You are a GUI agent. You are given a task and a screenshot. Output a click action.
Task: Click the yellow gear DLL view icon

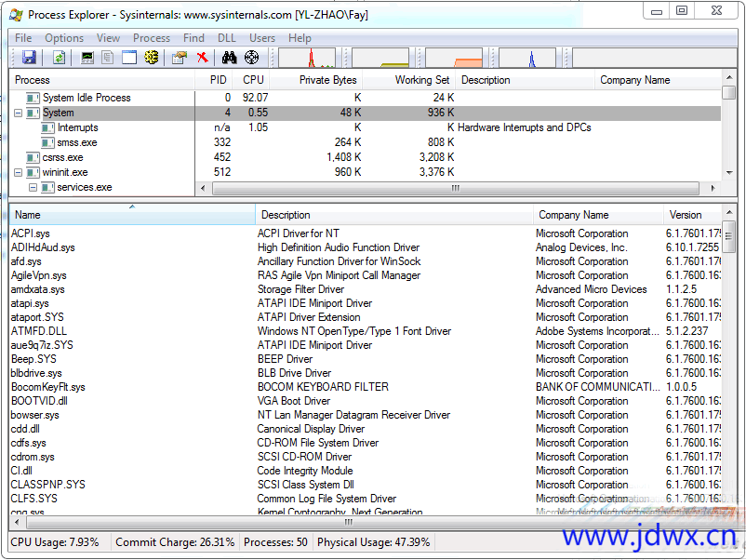pyautogui.click(x=152, y=58)
